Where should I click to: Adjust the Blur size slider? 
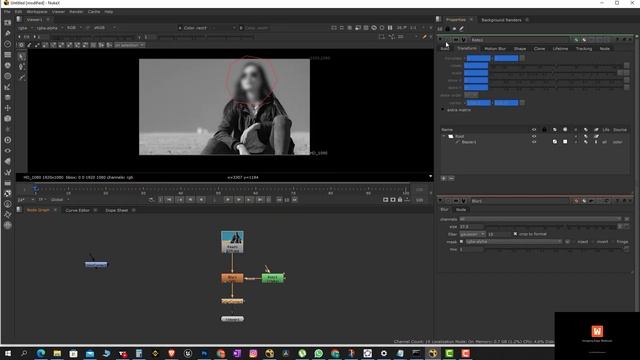coord(552,227)
